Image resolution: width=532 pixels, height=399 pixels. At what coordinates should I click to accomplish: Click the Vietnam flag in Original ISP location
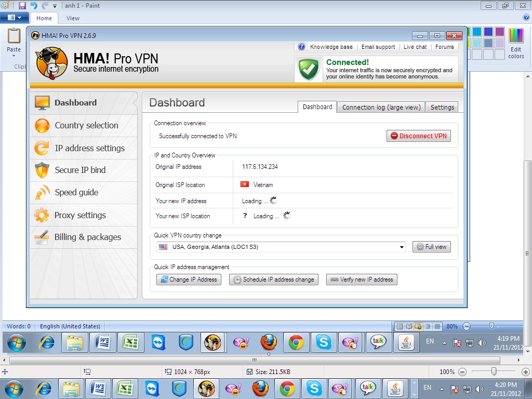tap(245, 184)
